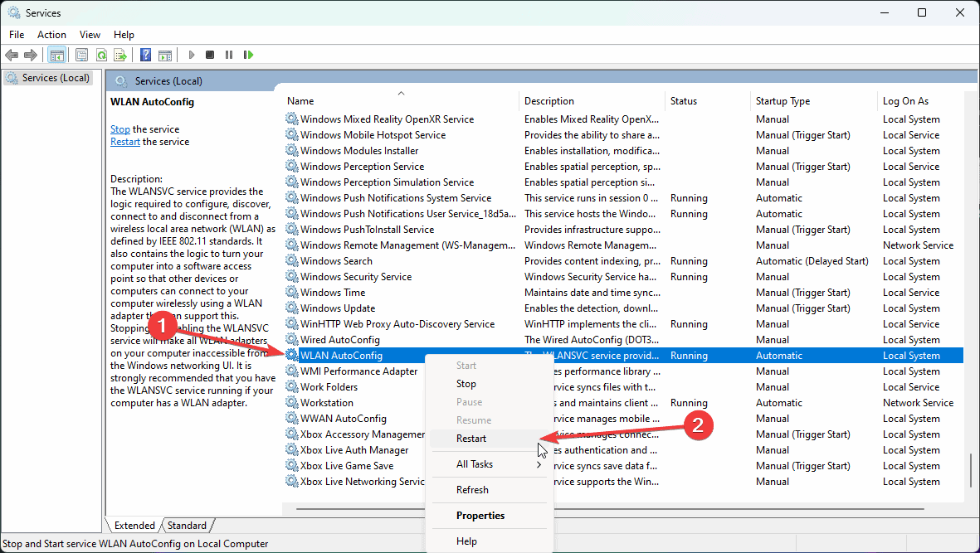Click the Stop Service toolbar icon
Screen dimensions: 980x553
coord(208,55)
